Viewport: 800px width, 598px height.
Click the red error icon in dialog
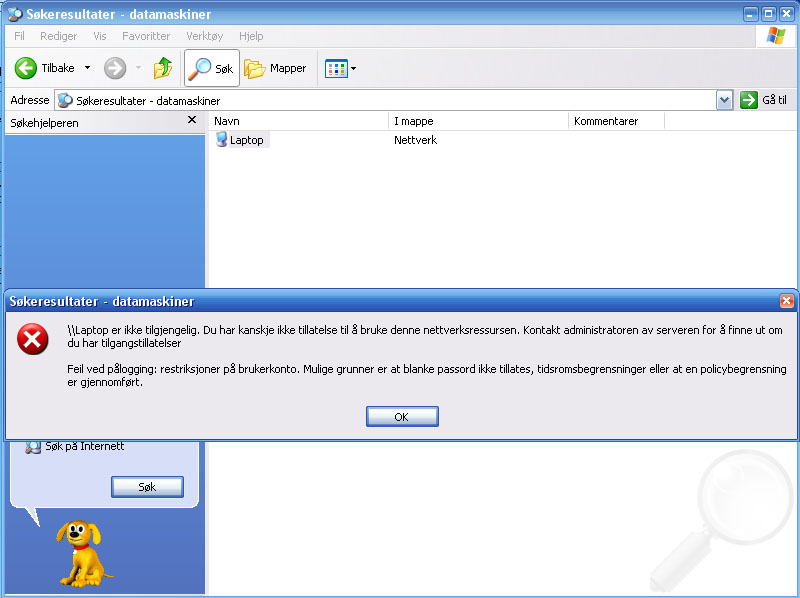point(33,339)
